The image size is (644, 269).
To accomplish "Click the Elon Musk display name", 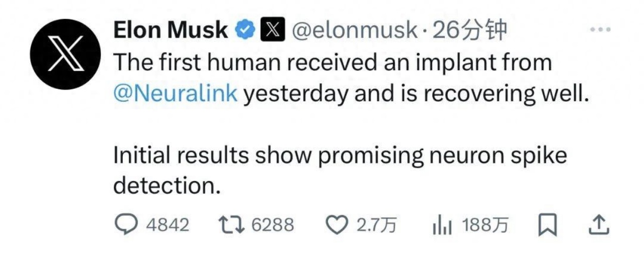I will (x=171, y=31).
